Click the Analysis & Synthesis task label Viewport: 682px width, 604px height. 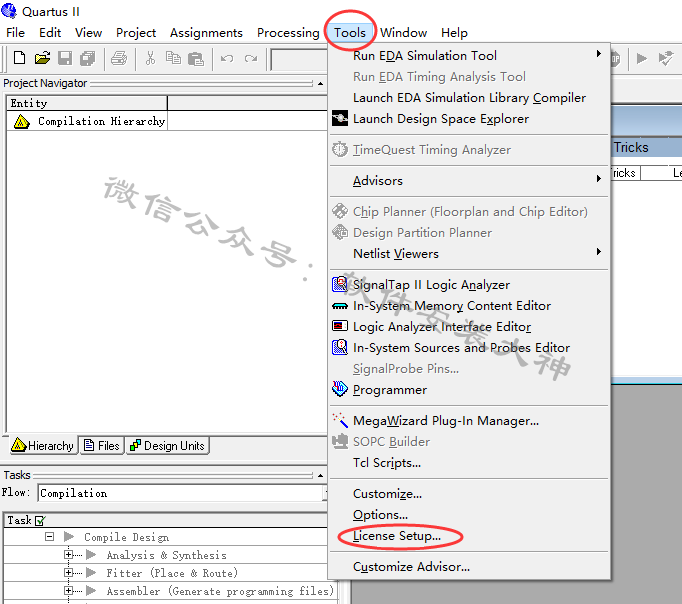tap(167, 555)
